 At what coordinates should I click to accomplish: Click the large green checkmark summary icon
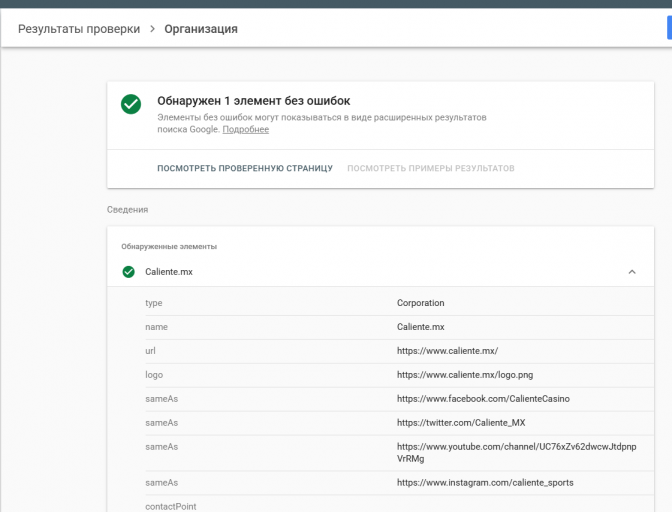click(131, 104)
